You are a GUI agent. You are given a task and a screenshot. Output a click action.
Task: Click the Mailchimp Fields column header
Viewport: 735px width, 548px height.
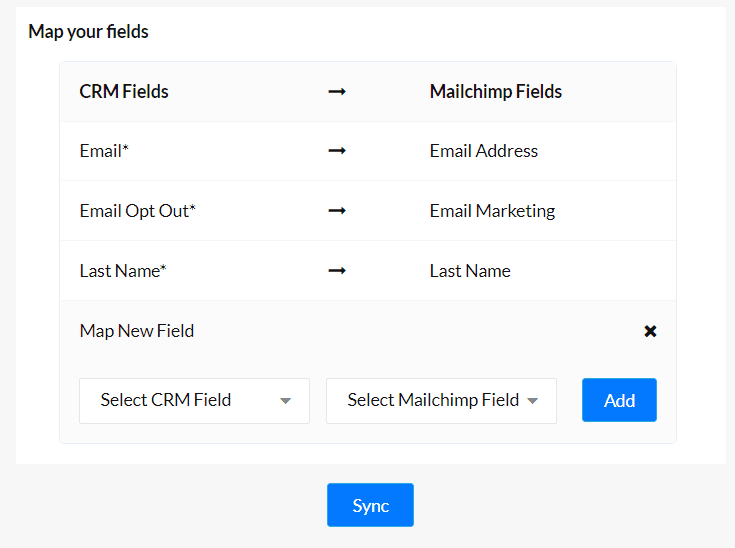tap(496, 92)
